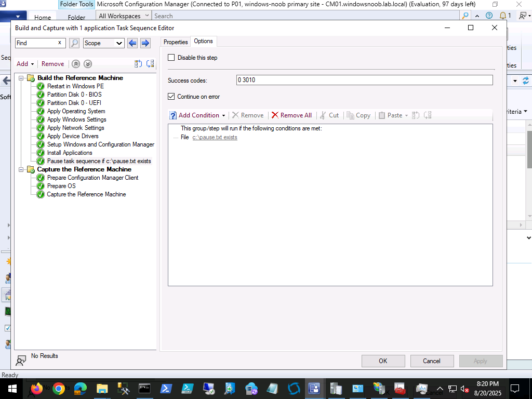Open the Scope dropdown
Image resolution: width=532 pixels, height=399 pixels.
[x=104, y=43]
